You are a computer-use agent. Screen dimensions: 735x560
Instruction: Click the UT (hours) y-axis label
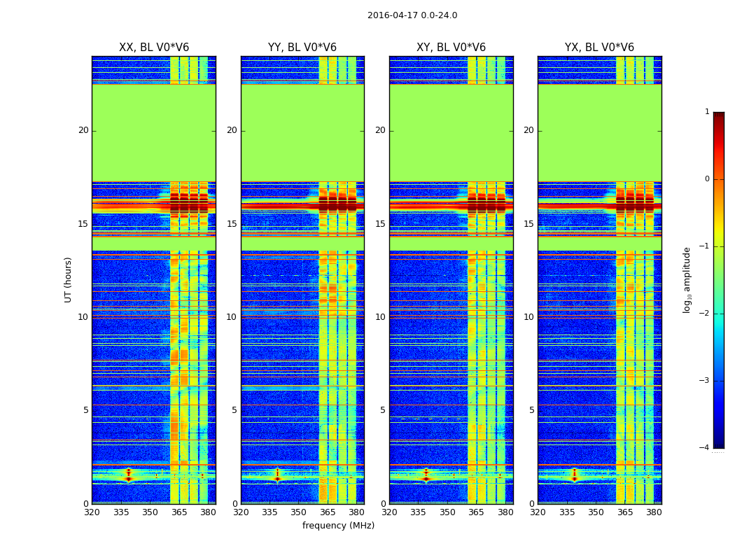(x=68, y=279)
